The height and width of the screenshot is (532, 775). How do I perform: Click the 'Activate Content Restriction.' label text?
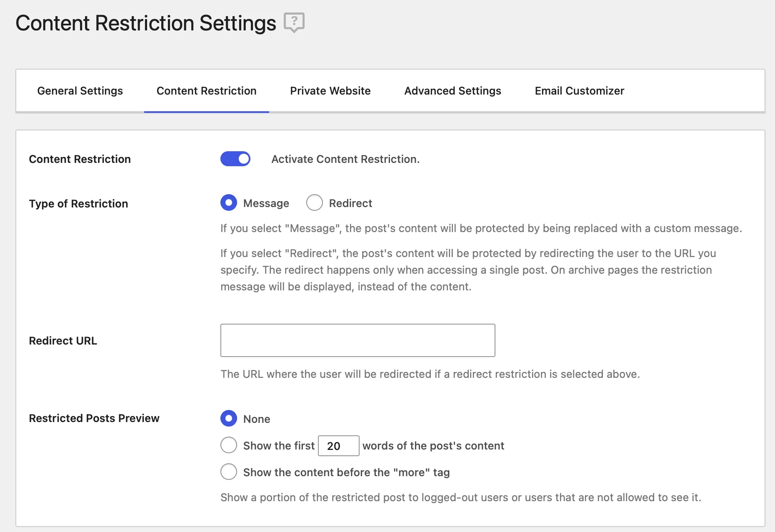pos(345,159)
